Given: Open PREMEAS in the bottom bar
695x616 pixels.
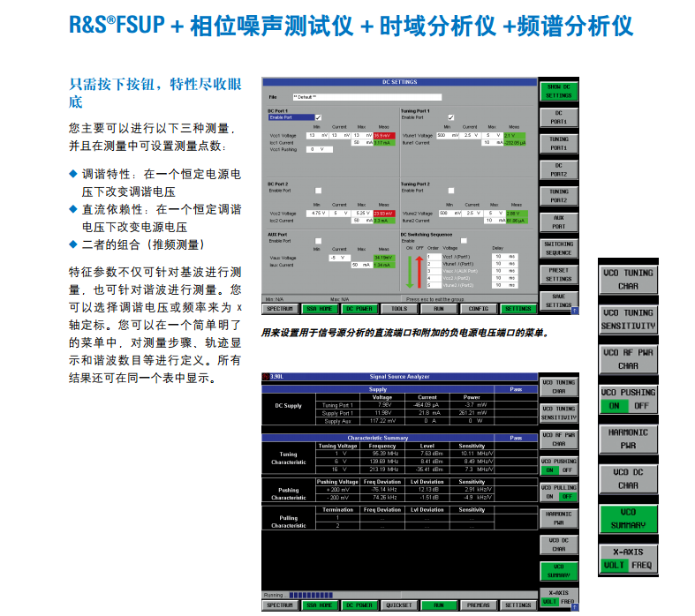Looking at the screenshot, I should click(479, 605).
